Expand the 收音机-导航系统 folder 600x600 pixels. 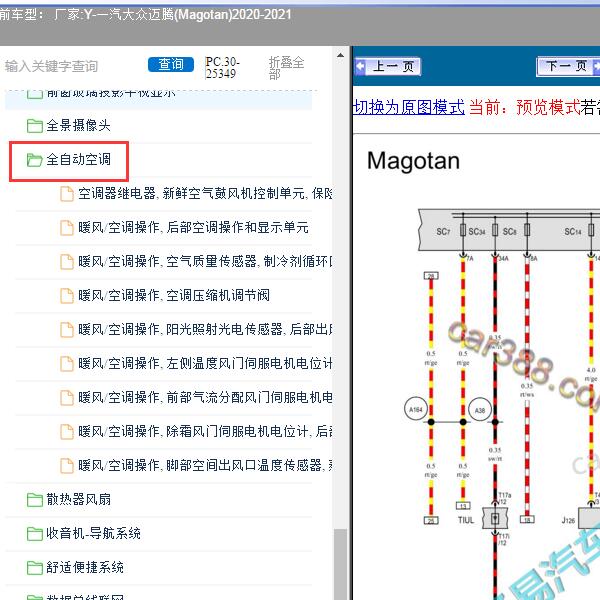click(x=93, y=533)
